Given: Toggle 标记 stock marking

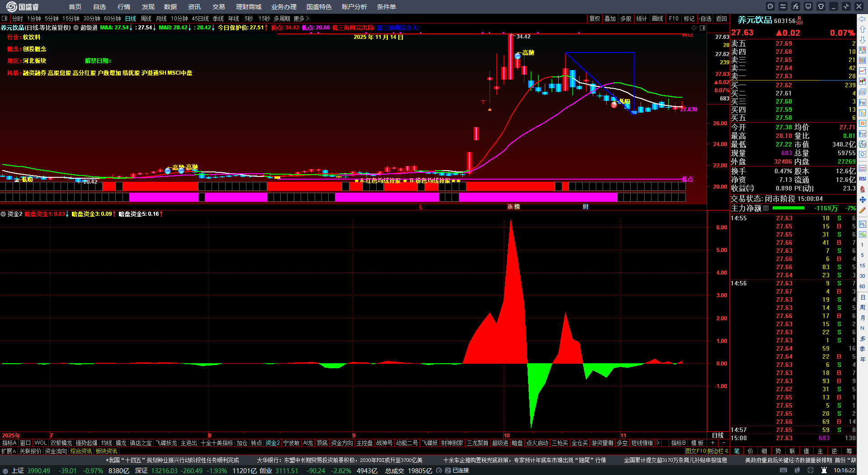Looking at the screenshot, I should 689,19.
